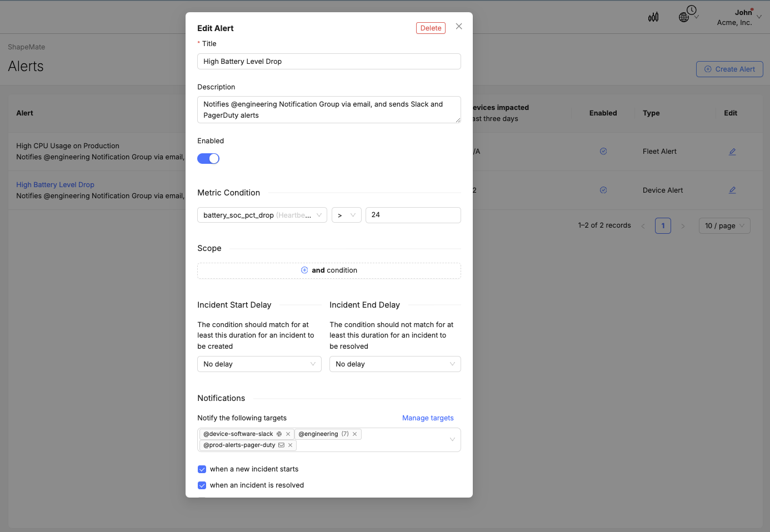Open the Manage targets link
Viewport: 770px width, 532px height.
pos(428,418)
